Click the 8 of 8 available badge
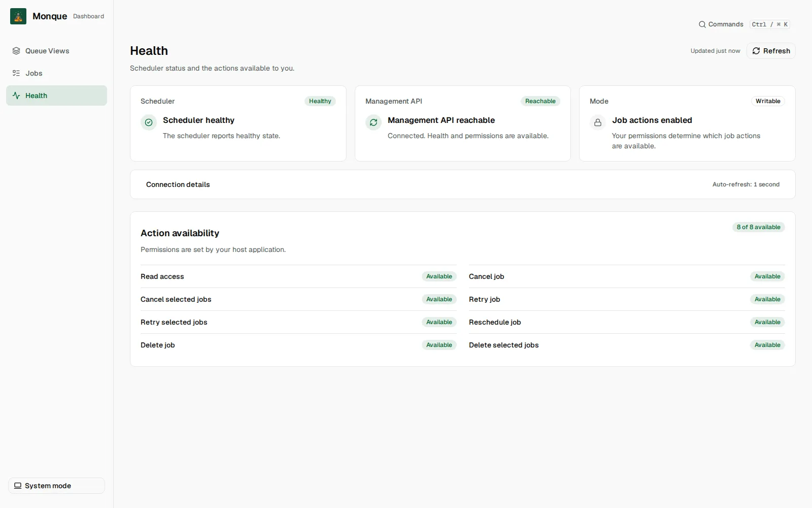Image resolution: width=812 pixels, height=508 pixels. point(759,227)
